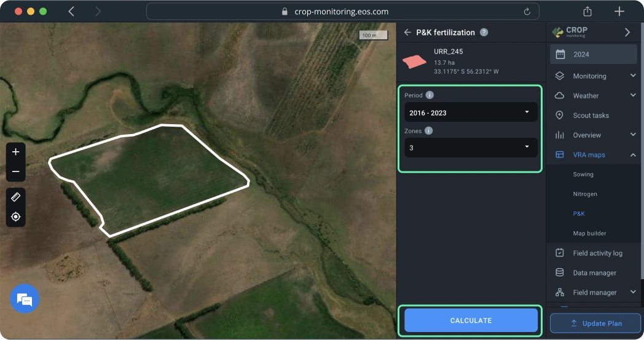This screenshot has height=340, width=644.
Task: Zoom out on the map with minus button
Action: [16, 172]
